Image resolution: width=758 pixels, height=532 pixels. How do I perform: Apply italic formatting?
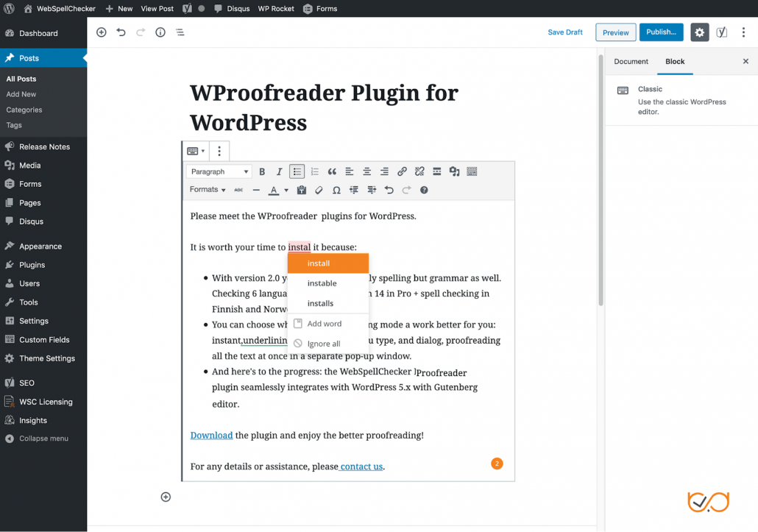pyautogui.click(x=279, y=171)
